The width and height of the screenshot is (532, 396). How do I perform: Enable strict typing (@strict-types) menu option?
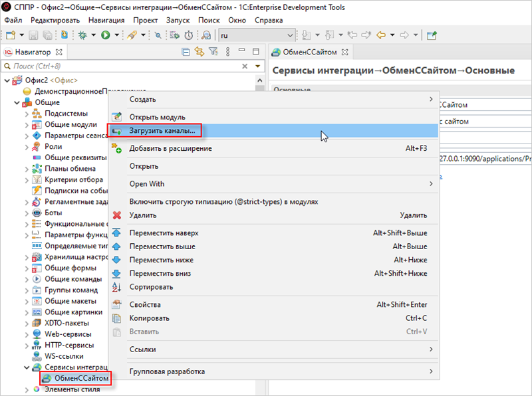(x=223, y=201)
